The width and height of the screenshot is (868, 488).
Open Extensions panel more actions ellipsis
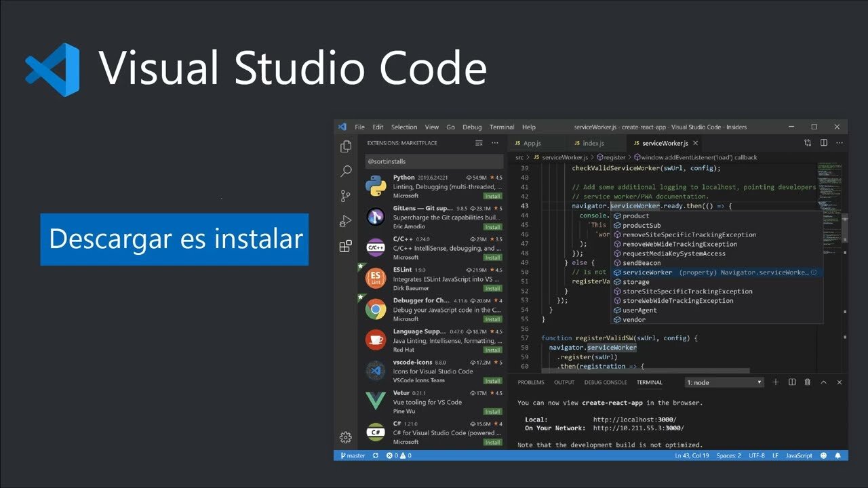tap(495, 143)
